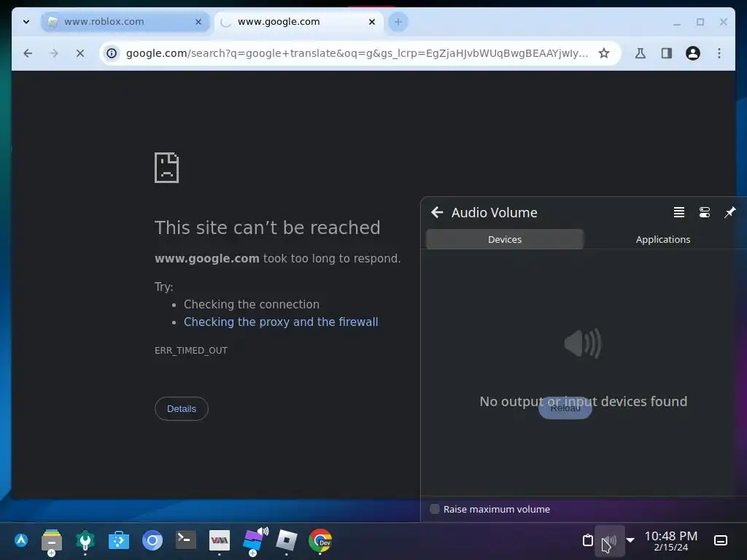Open Chrome Labs flask icon
747x560 pixels.
[x=640, y=53]
